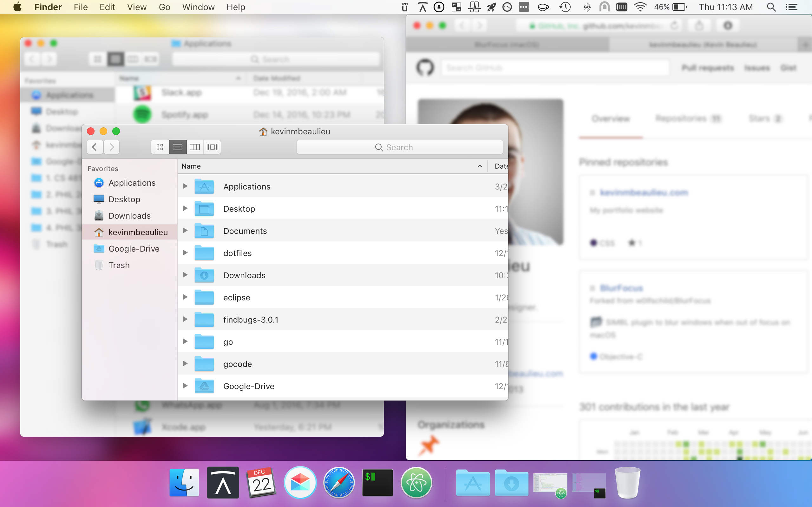Open the View menu in menu bar

(x=137, y=7)
